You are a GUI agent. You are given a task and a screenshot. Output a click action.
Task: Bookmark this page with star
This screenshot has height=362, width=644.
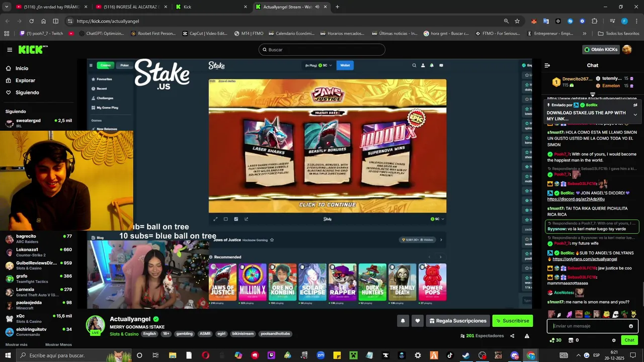(517, 21)
